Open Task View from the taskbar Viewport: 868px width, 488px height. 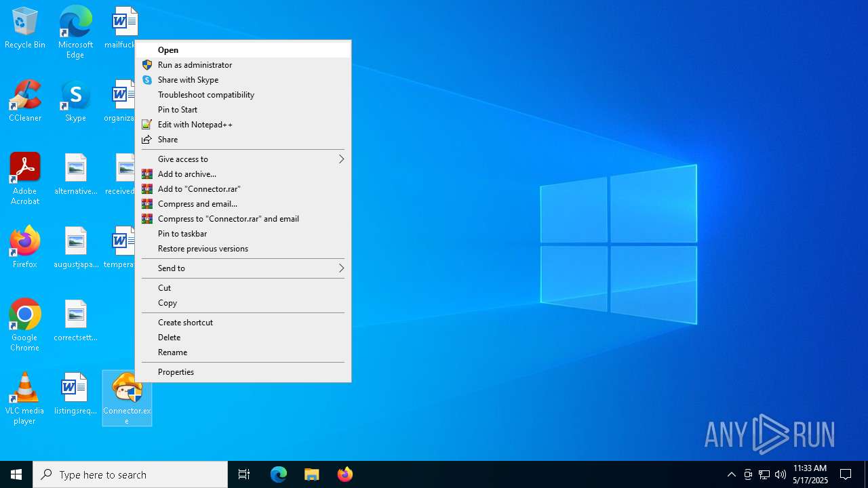tap(244, 474)
